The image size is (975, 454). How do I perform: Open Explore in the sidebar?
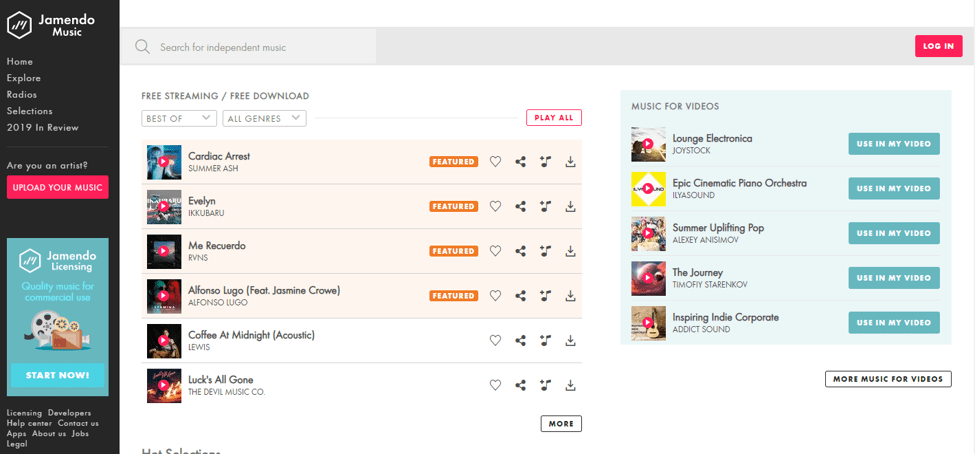(24, 78)
